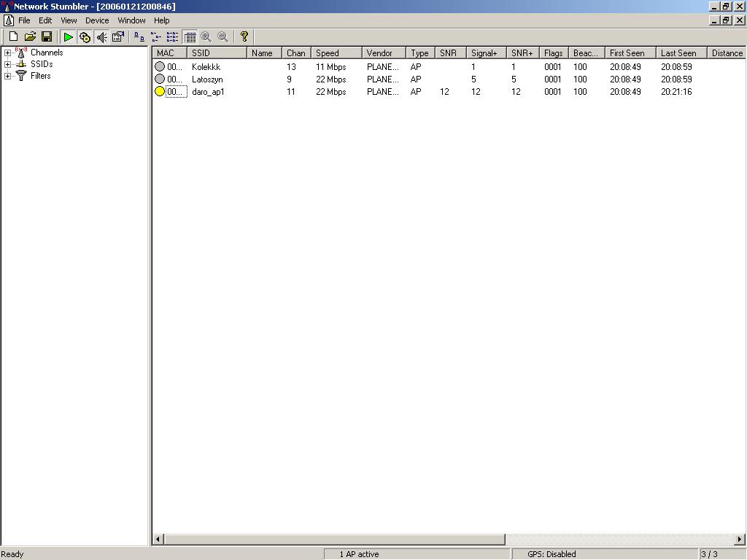
Task: Sort by the Distance column header
Action: tap(727, 52)
